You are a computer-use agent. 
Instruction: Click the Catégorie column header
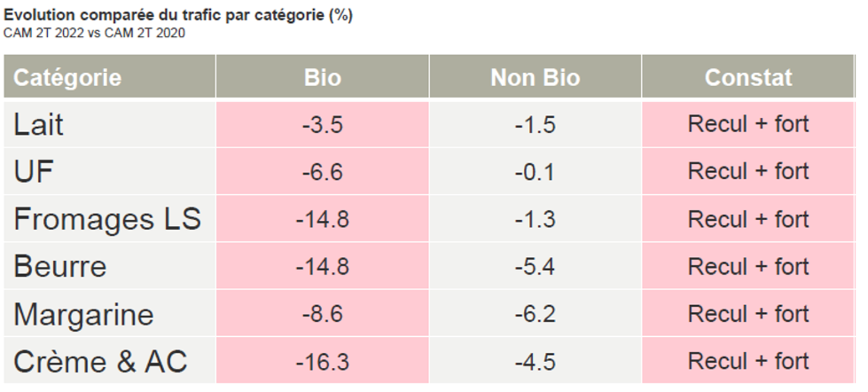(67, 78)
